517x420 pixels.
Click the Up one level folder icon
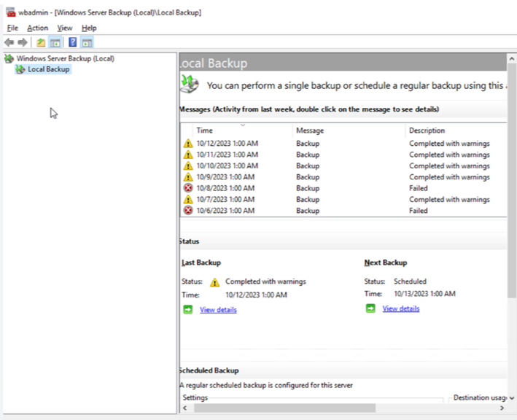tap(41, 42)
